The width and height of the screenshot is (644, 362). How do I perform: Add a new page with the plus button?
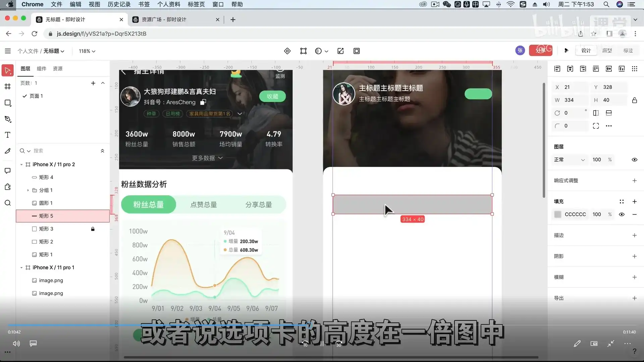click(93, 83)
